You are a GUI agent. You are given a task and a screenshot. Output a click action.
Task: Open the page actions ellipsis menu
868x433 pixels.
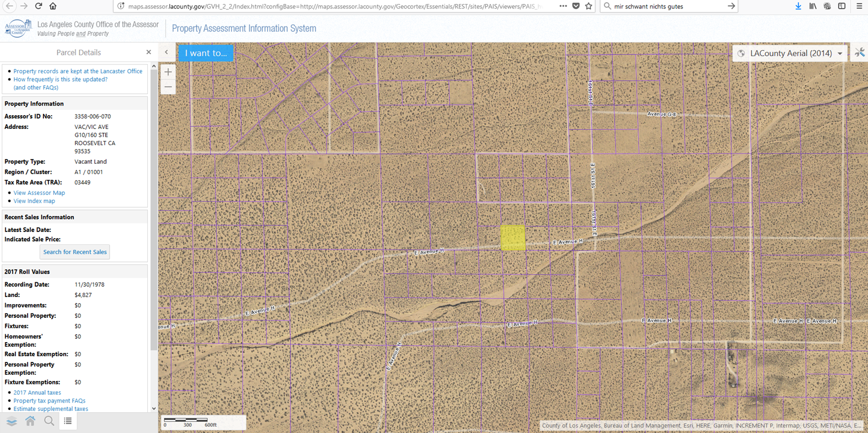click(563, 6)
